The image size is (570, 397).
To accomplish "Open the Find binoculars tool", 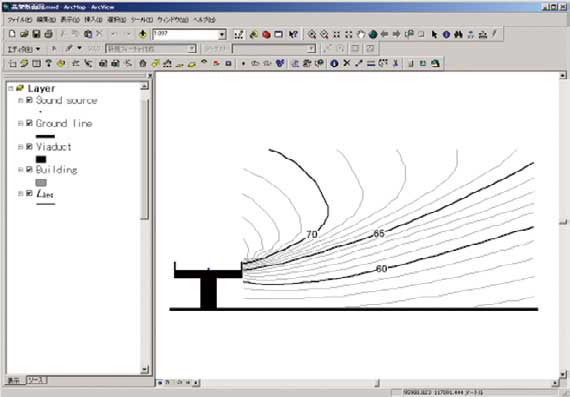I will click(458, 34).
